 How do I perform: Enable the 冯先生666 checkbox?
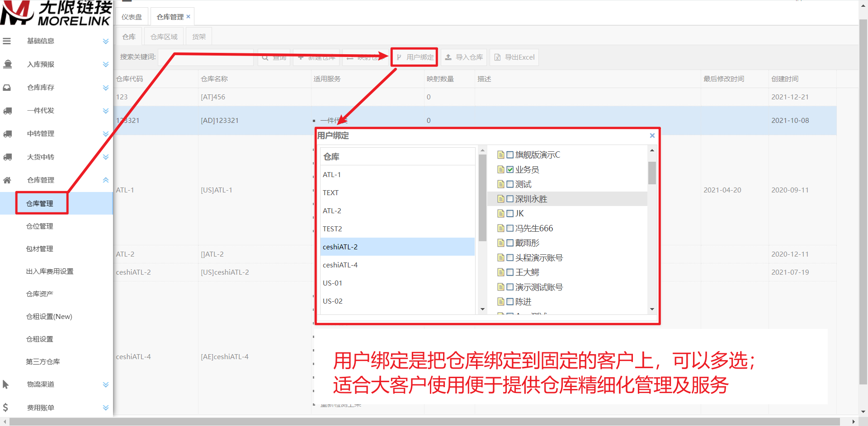(510, 228)
